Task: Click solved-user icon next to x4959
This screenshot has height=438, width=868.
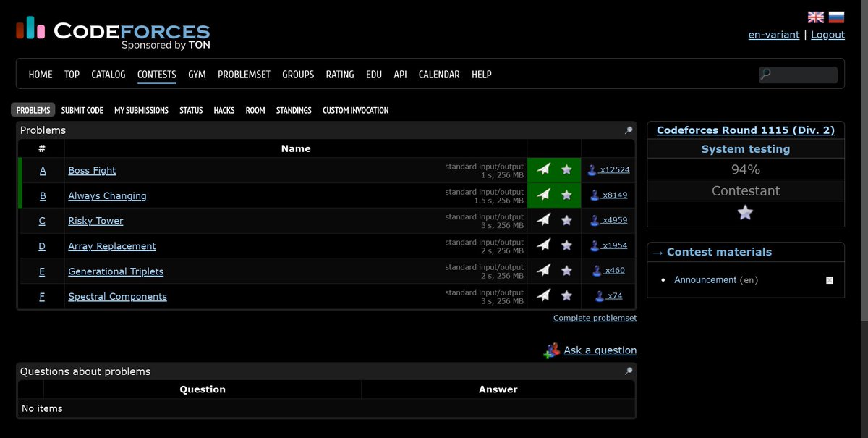Action: [595, 220]
